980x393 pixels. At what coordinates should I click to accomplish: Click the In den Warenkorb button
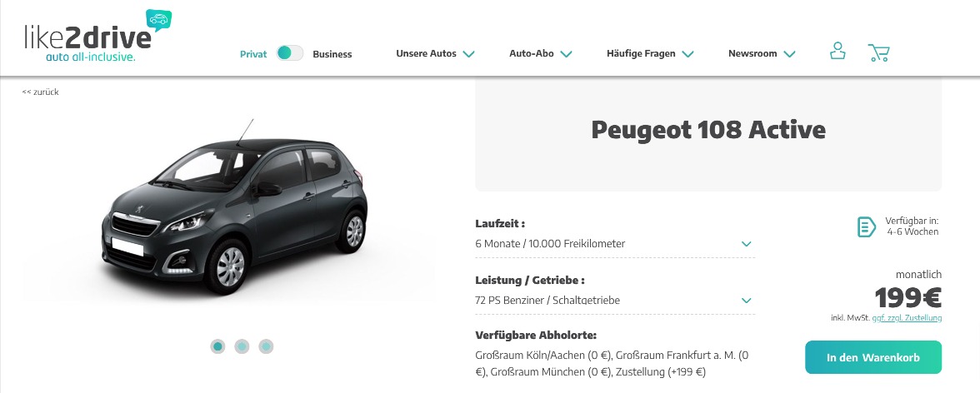pos(873,357)
